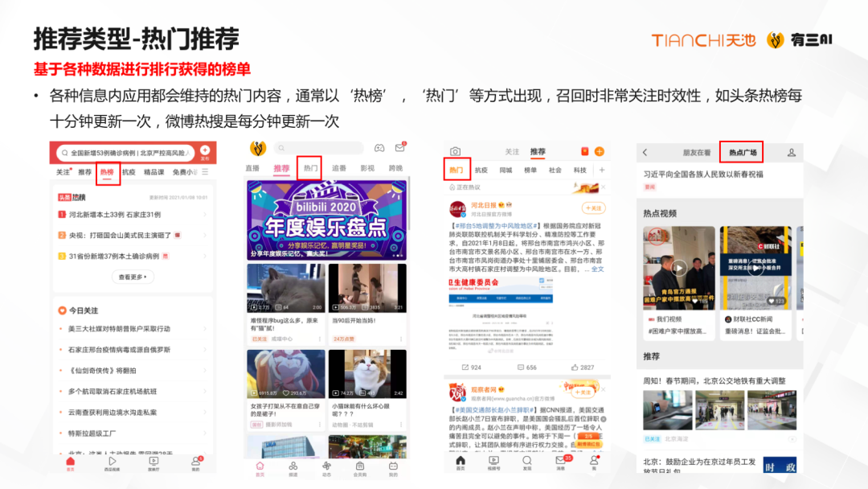Image resolution: width=868 pixels, height=489 pixels.
Task: Open bilibili messages envelope icon
Action: (399, 147)
